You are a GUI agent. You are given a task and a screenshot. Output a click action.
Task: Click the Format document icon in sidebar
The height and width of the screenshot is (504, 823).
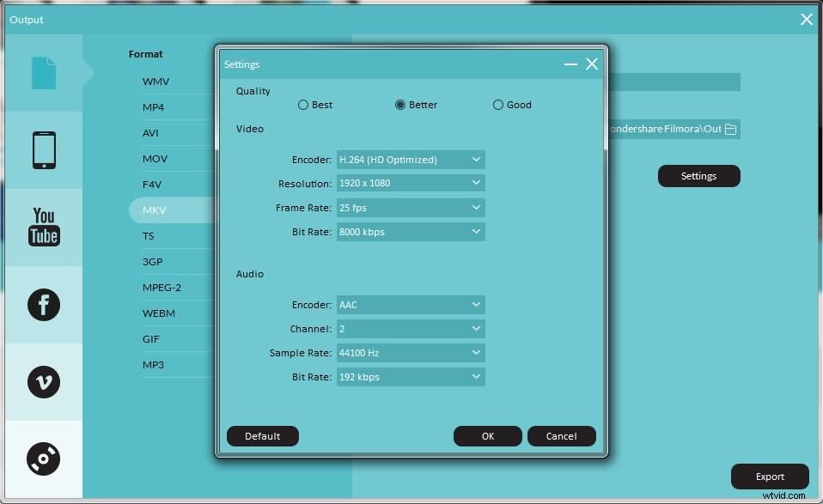tap(43, 73)
